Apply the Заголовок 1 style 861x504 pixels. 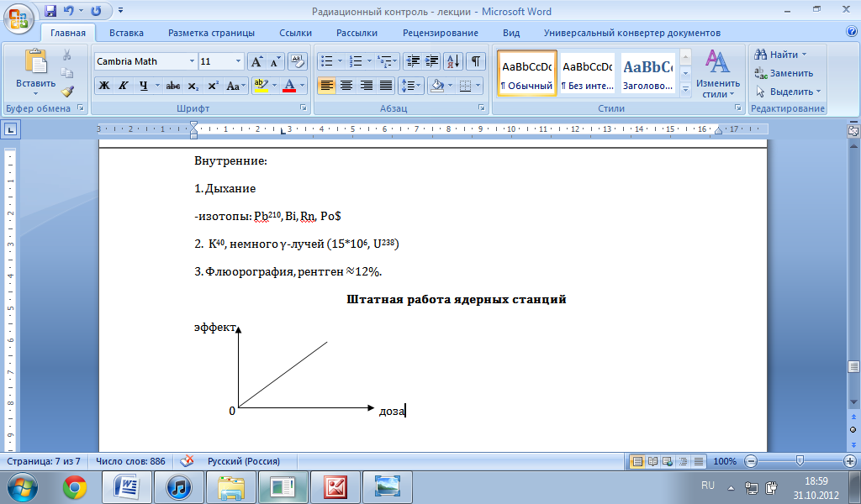click(x=648, y=73)
